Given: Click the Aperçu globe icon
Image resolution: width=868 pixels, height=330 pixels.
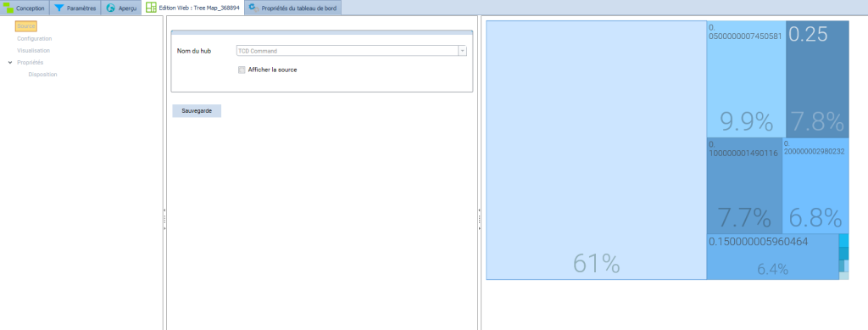Looking at the screenshot, I should tap(111, 8).
